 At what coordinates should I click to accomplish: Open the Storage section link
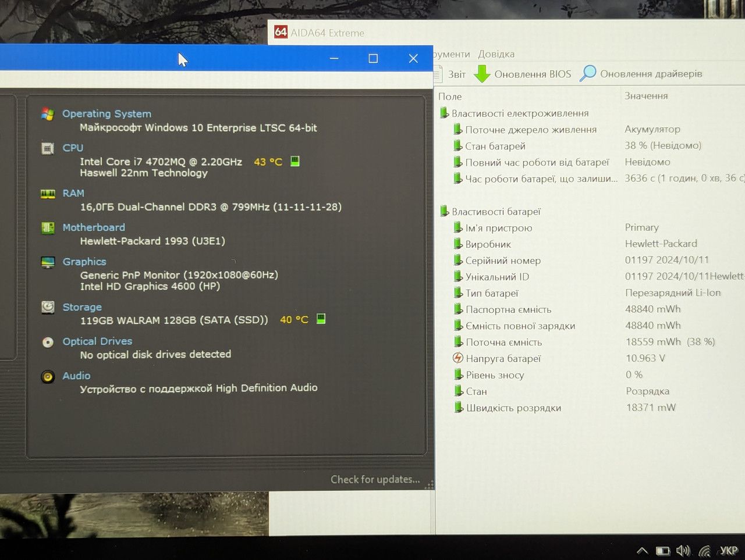(82, 307)
